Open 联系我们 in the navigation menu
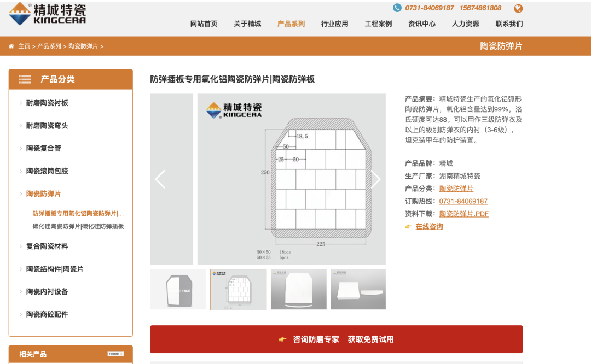591x364 pixels. pyautogui.click(x=509, y=24)
